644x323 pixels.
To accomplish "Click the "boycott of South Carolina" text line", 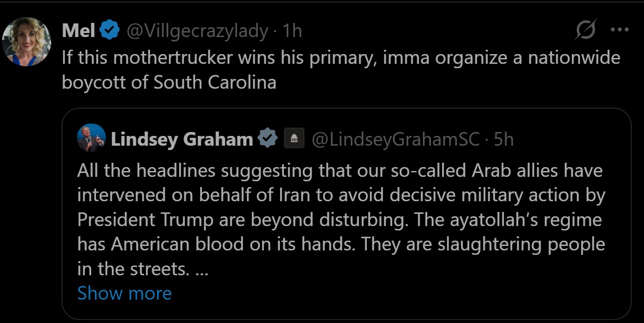I will 169,82.
